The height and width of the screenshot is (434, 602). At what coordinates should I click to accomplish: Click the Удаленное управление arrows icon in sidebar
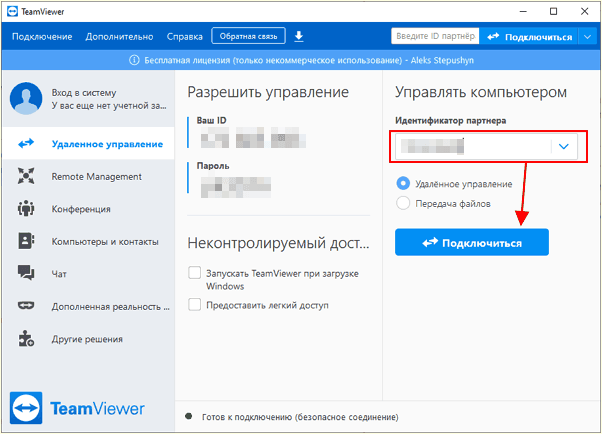tap(26, 144)
